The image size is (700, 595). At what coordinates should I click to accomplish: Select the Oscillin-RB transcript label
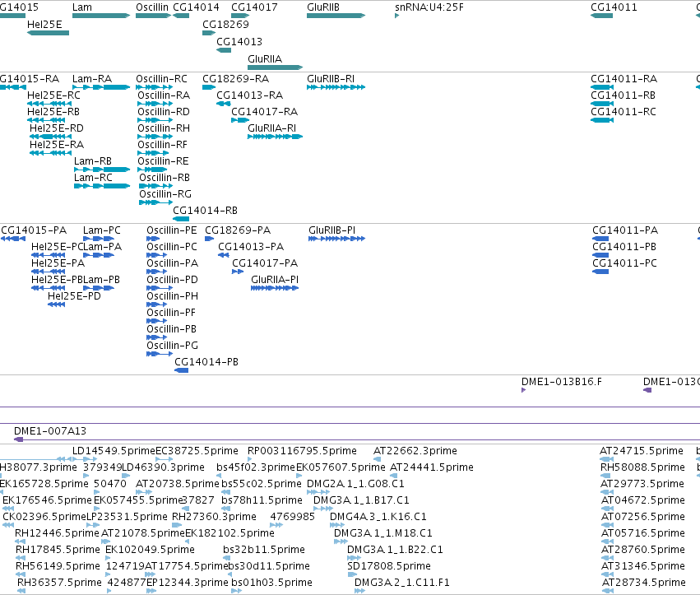point(165,178)
